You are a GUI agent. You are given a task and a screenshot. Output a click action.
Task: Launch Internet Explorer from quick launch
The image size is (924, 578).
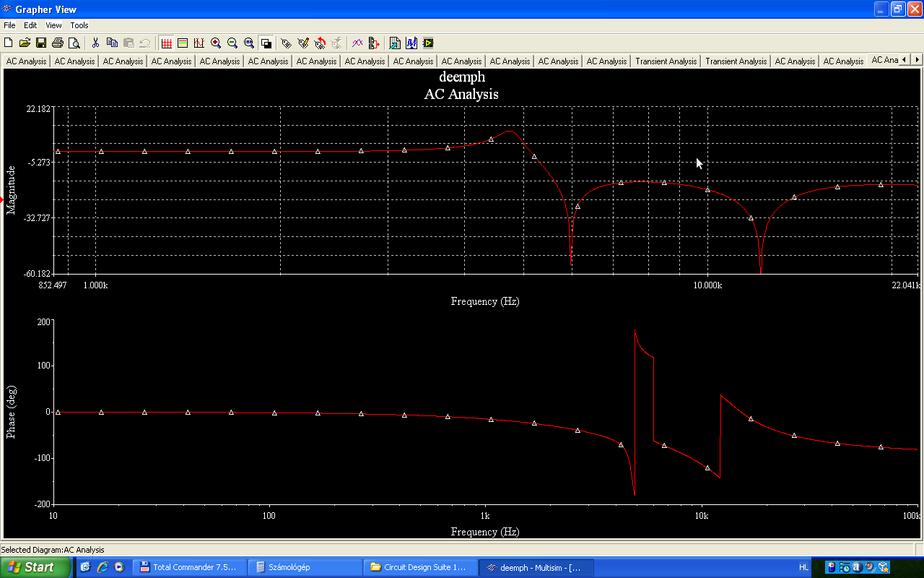pos(103,567)
